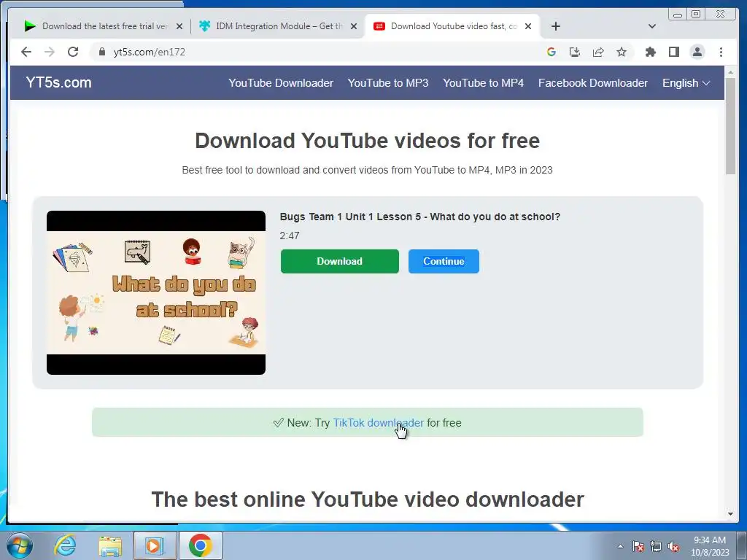The image size is (747, 560).
Task: Open the Chrome extensions puzzle icon
Action: click(650, 52)
